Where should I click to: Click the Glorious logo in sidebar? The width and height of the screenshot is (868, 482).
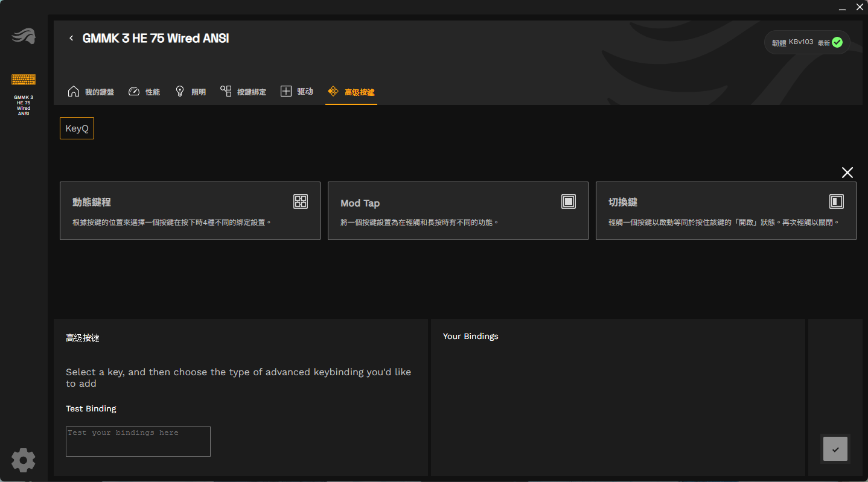point(24,37)
